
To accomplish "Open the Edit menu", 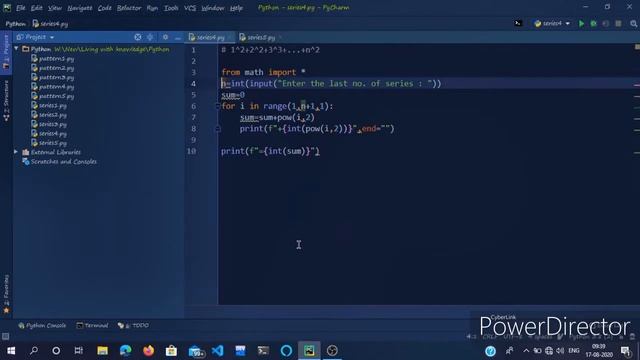I will 36,8.
